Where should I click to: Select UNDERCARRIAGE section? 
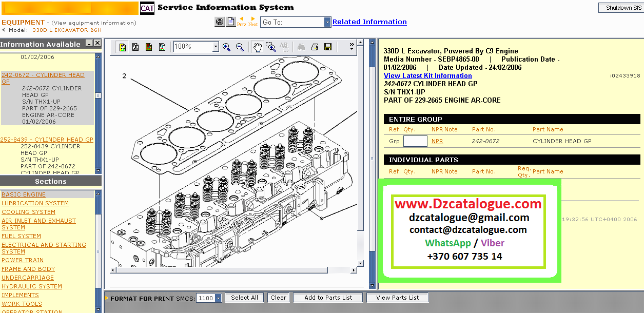point(28,278)
